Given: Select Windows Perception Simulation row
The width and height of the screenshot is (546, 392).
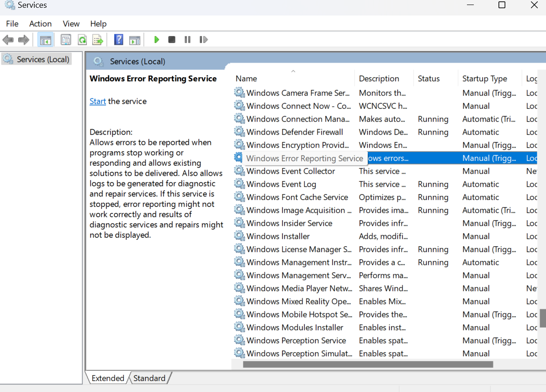Looking at the screenshot, I should point(385,353).
